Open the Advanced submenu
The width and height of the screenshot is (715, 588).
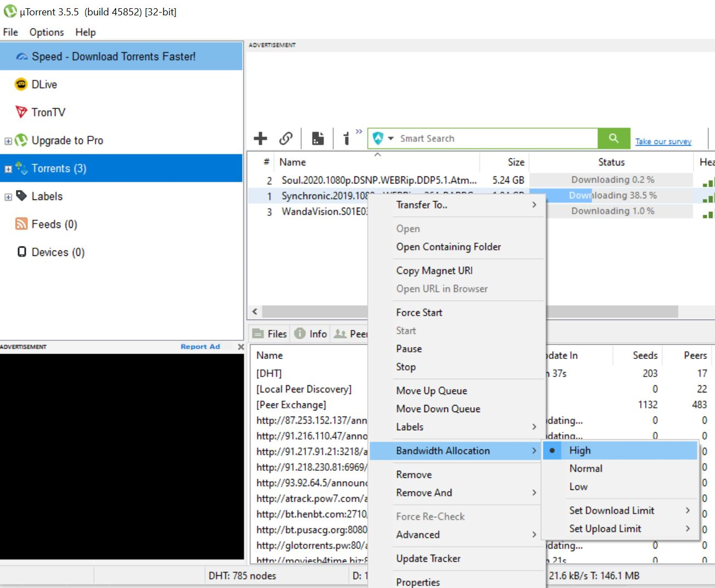point(457,534)
